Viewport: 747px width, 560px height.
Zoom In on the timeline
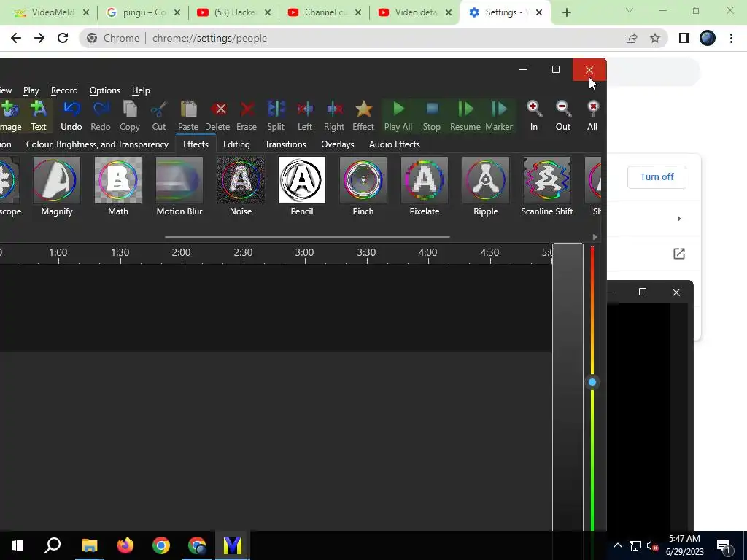click(534, 116)
